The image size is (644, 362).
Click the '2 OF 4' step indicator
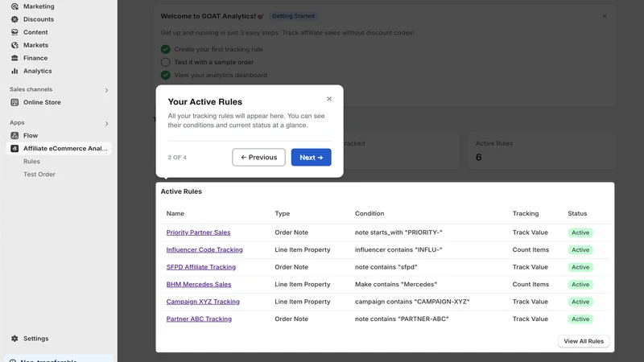(x=177, y=158)
